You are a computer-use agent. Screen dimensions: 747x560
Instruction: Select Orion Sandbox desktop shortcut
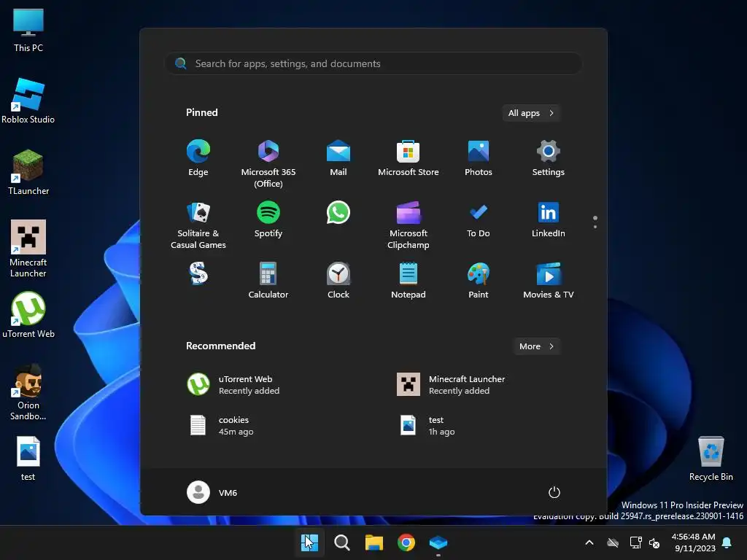[x=28, y=392]
